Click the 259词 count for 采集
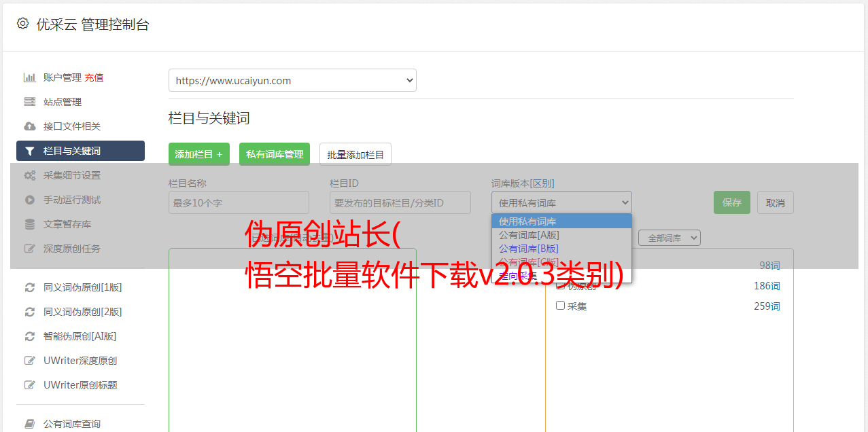The image size is (868, 432). click(767, 306)
